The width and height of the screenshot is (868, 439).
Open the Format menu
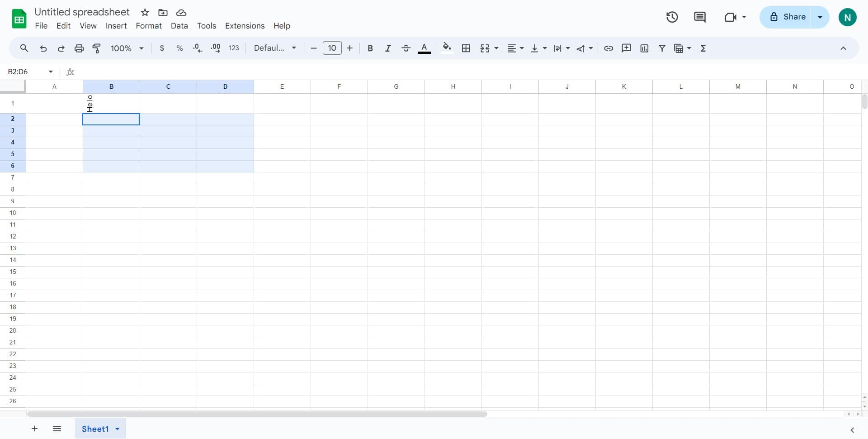pyautogui.click(x=148, y=26)
